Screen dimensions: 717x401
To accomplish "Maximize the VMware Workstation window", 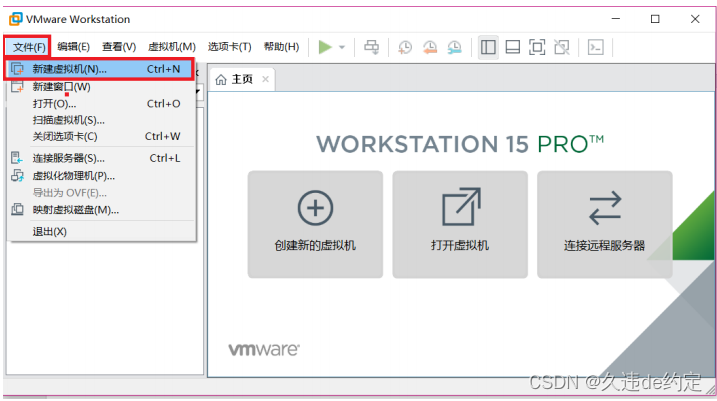I will (655, 19).
